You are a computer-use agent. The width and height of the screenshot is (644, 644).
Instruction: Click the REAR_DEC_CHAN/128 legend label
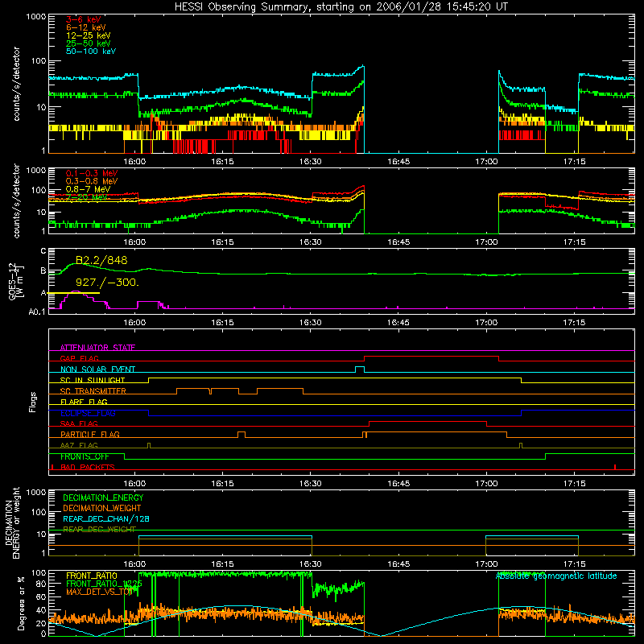[x=106, y=518]
